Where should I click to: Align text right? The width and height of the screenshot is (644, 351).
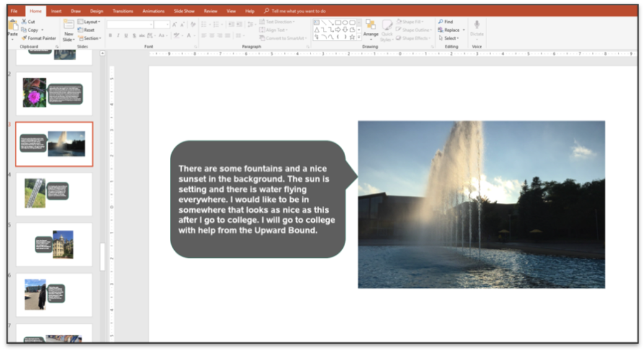coord(220,36)
